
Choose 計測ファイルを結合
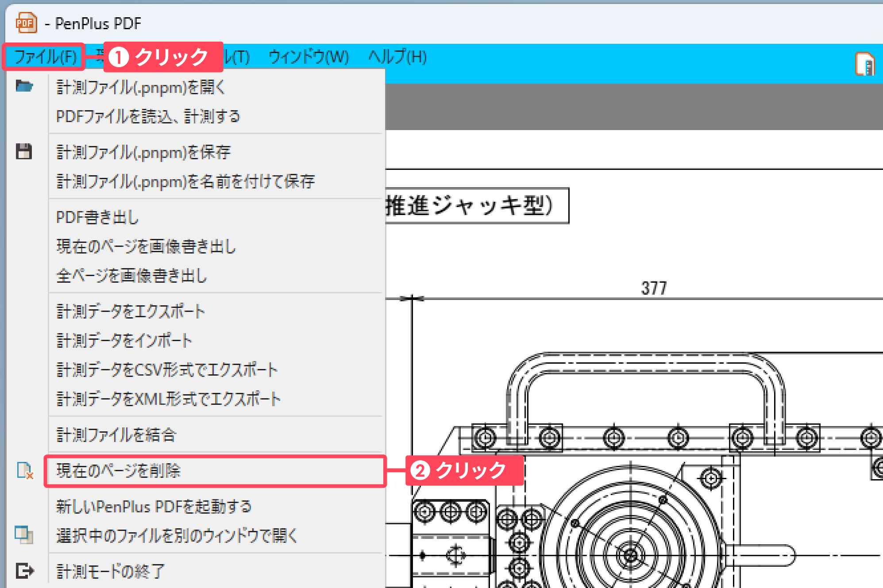[116, 435]
